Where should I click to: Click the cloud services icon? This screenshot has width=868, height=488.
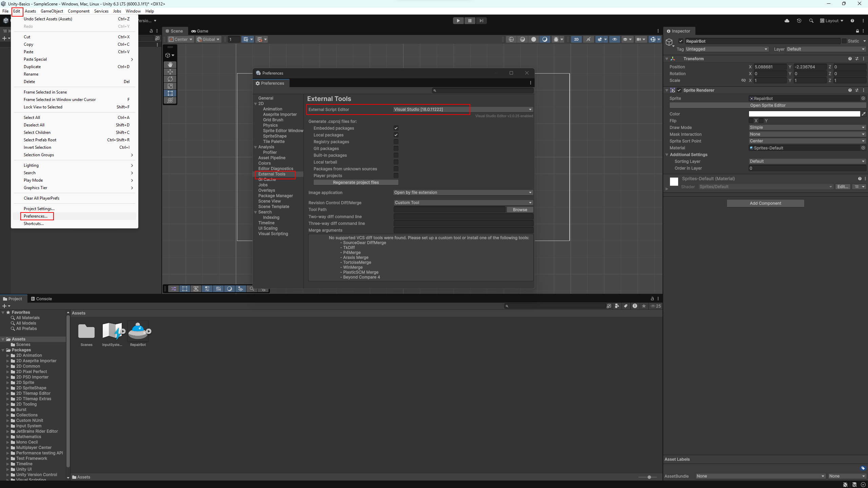pyautogui.click(x=787, y=21)
